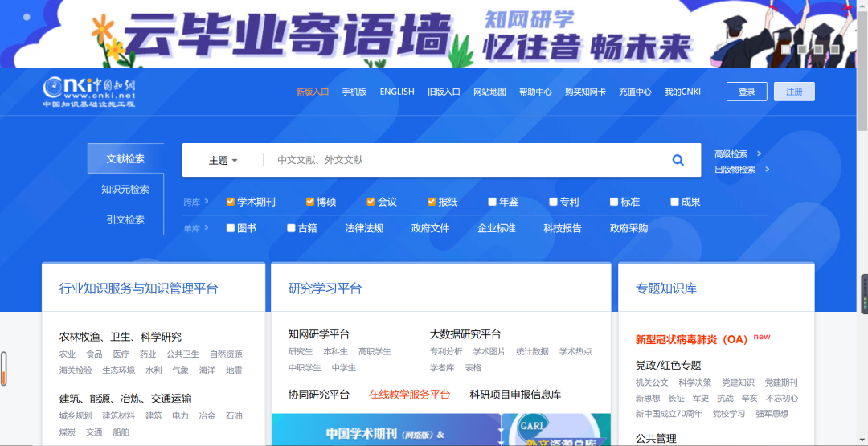Open 手机版 navigation link
Screen dimensions: 868x446
[354, 92]
